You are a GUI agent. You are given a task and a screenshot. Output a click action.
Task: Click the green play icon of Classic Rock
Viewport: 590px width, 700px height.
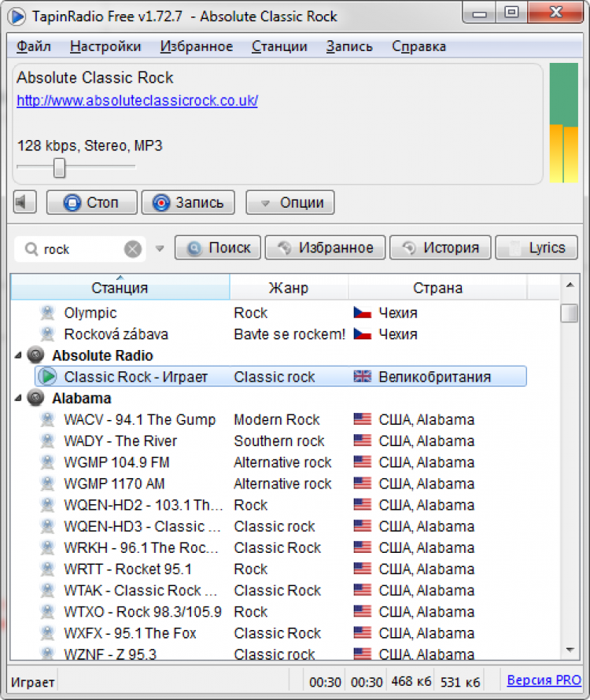[47, 376]
